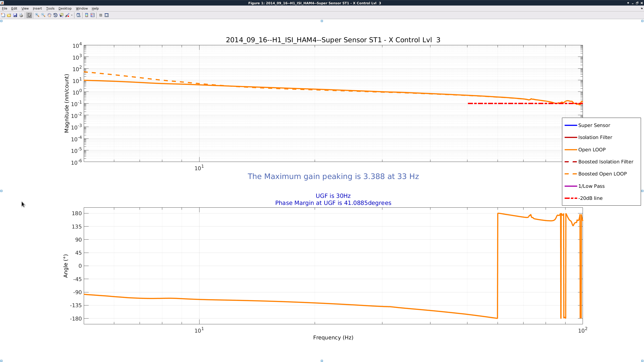The height and width of the screenshot is (362, 644).
Task: Click the 'Super Sensor' legend entry
Action: point(594,125)
